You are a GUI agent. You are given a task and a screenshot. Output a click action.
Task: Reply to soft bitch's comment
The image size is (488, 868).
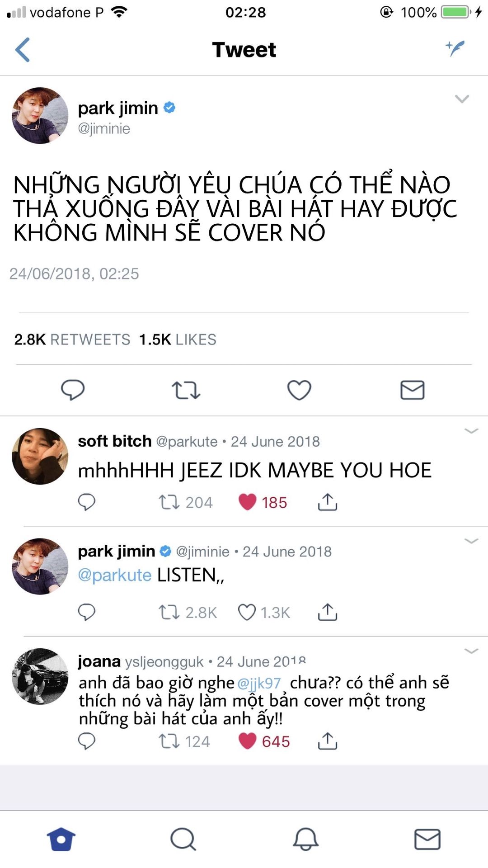[86, 502]
